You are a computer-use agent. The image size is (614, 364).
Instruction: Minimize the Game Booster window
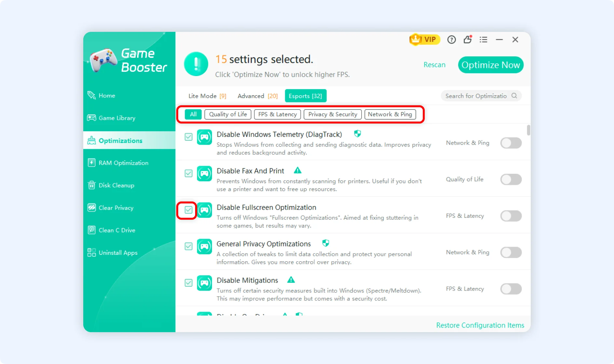pos(499,40)
